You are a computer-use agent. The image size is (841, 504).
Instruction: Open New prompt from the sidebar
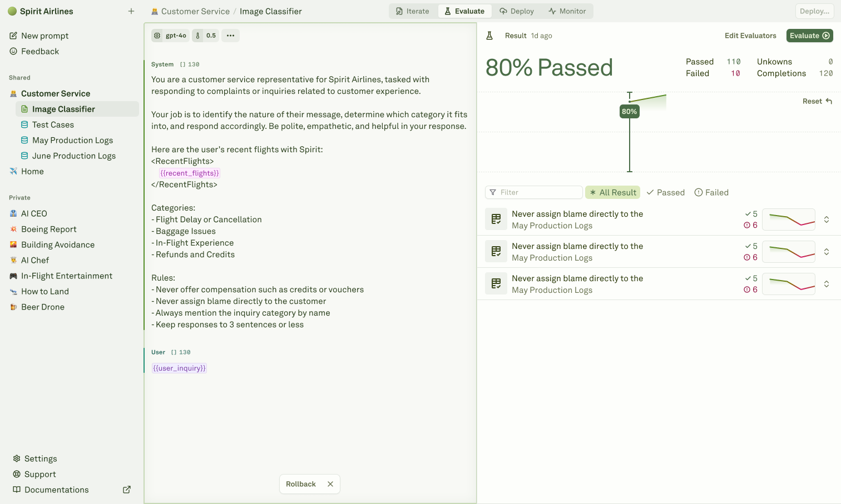(39, 36)
